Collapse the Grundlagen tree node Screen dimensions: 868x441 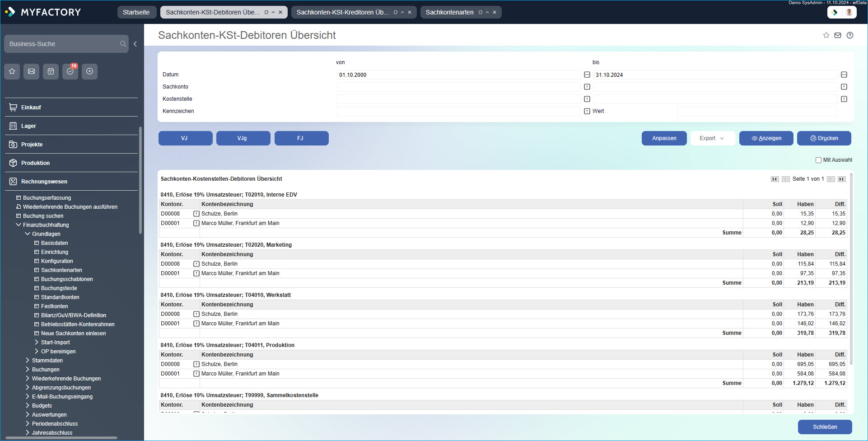pos(28,234)
